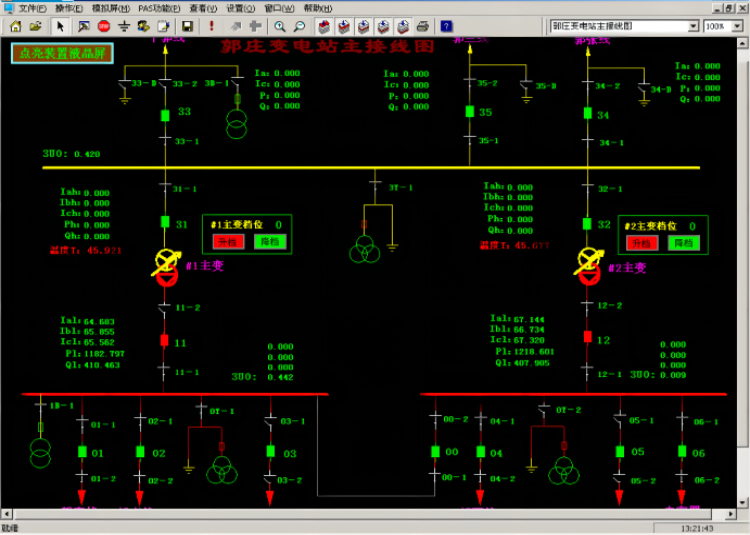
Task: Open the 设置 menu
Action: point(237,7)
